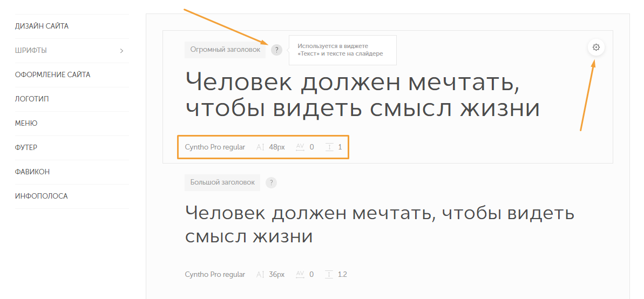The image size is (644, 299).
Task: Click the Огромный заголовок label
Action: tap(225, 50)
